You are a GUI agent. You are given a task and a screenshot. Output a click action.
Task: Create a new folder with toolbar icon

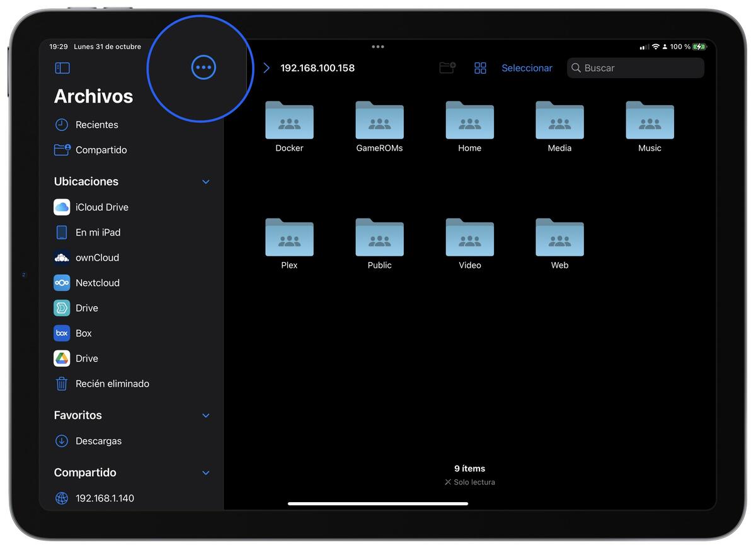click(x=447, y=68)
